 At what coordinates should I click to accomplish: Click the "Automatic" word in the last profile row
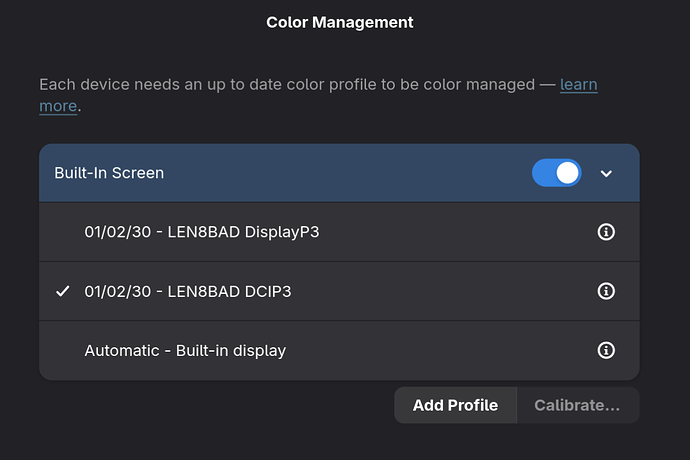pos(121,350)
